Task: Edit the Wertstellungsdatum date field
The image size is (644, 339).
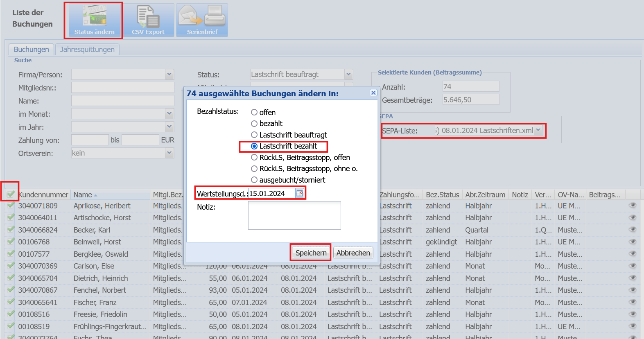Action: click(272, 193)
